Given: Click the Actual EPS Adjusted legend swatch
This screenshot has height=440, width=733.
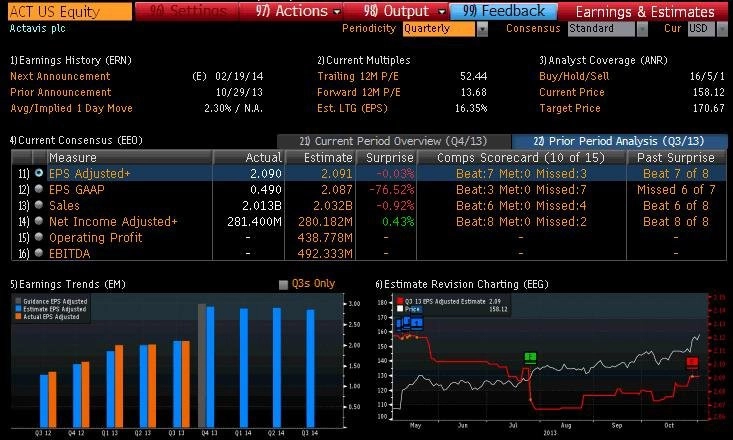Looking at the screenshot, I should click(x=18, y=317).
